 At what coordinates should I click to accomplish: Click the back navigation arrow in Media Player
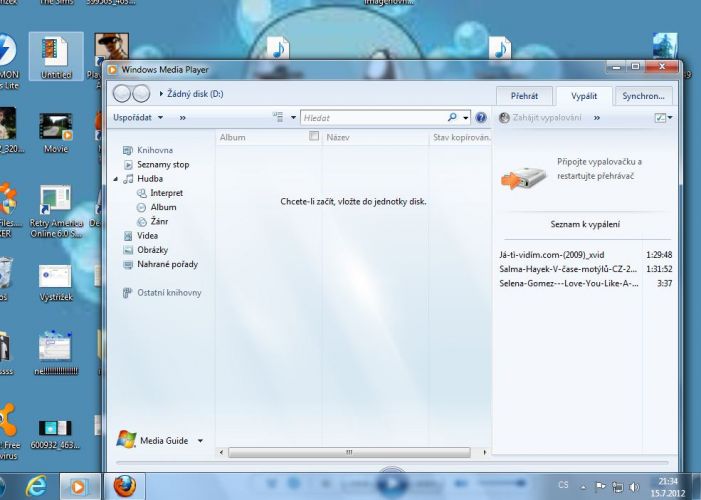click(x=122, y=94)
